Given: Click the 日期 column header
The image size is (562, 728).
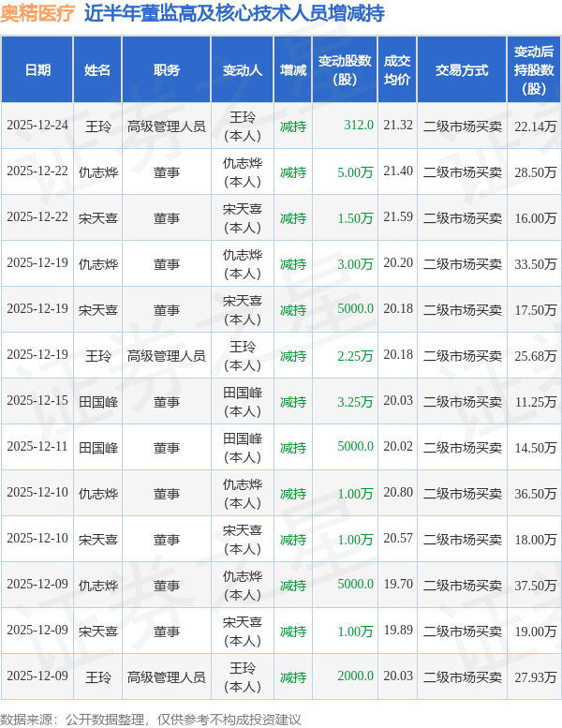Looking at the screenshot, I should (x=37, y=70).
